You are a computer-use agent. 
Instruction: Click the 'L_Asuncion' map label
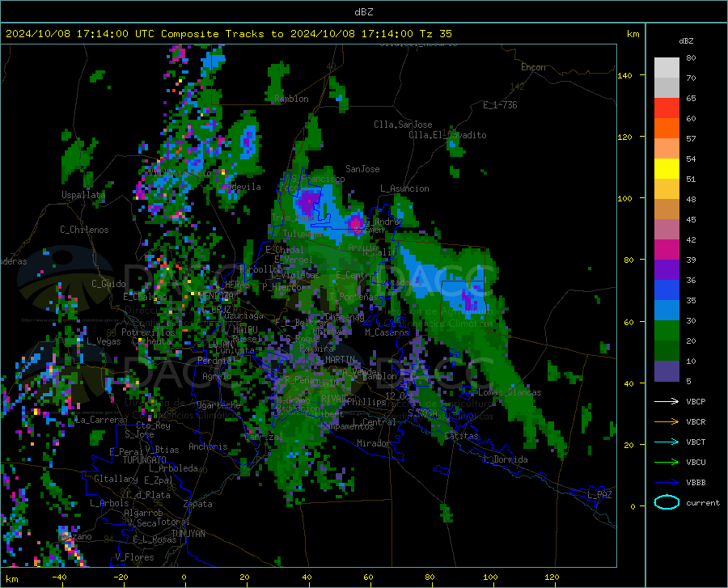point(404,188)
